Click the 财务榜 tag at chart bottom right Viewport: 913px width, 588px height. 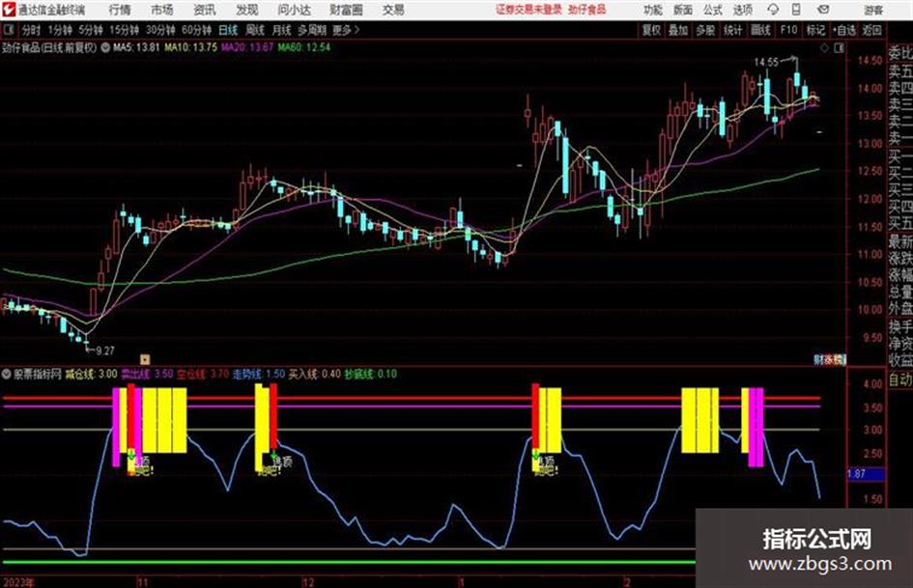(x=830, y=360)
